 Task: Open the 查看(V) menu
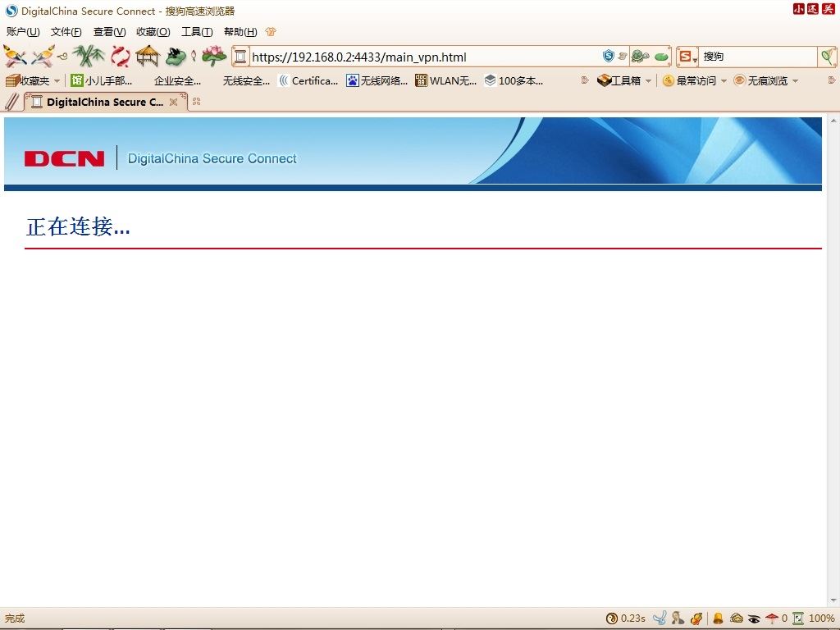click(109, 32)
